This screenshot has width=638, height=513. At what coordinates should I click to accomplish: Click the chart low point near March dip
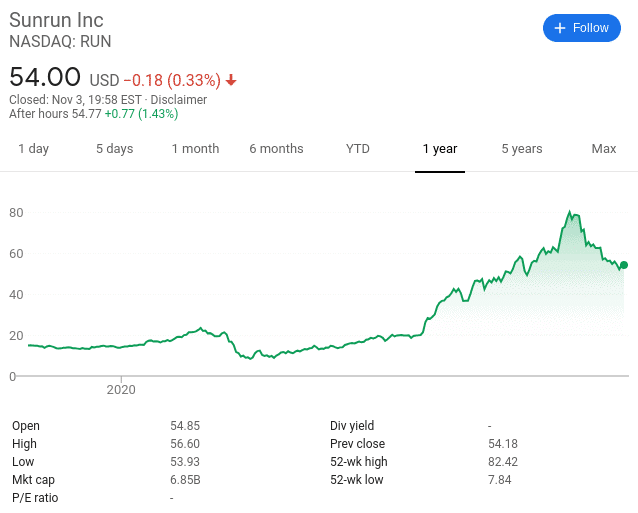[x=251, y=359]
